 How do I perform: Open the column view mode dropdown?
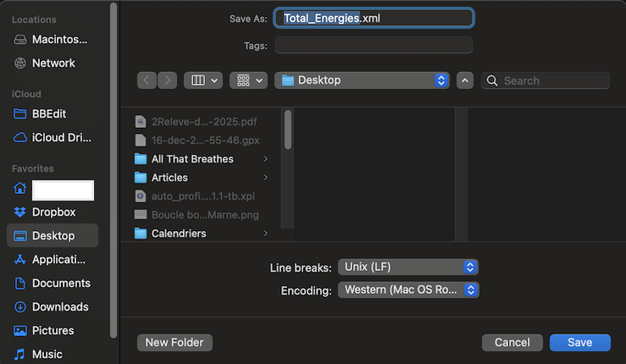tap(203, 80)
